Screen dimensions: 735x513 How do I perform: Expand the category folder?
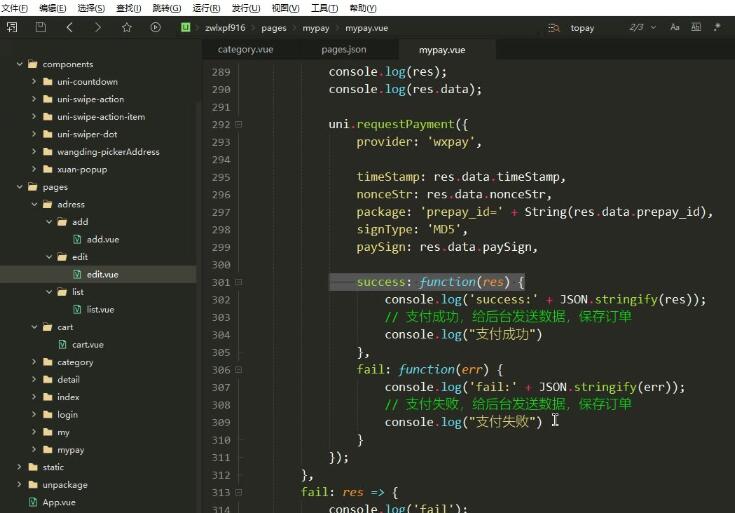click(x=34, y=362)
